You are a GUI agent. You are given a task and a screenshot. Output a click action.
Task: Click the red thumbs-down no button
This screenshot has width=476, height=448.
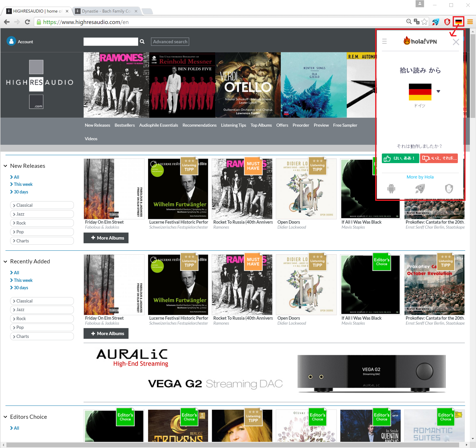[x=439, y=158]
